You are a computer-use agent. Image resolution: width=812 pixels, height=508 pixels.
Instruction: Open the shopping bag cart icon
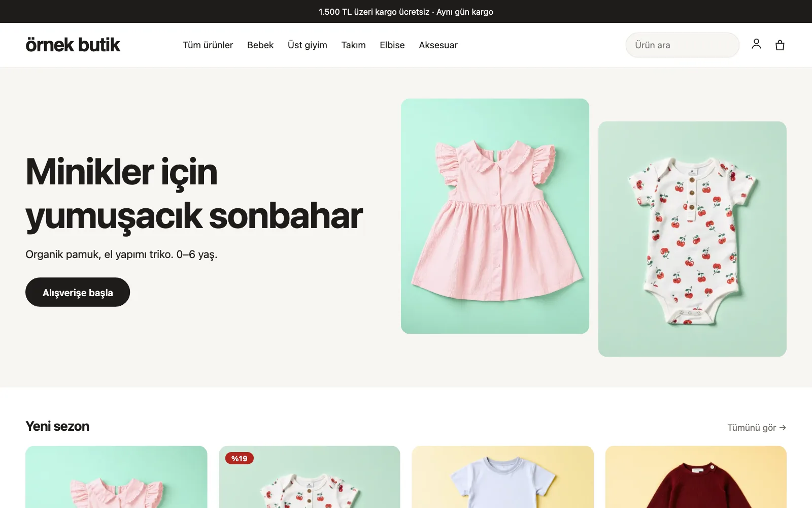[780, 45]
